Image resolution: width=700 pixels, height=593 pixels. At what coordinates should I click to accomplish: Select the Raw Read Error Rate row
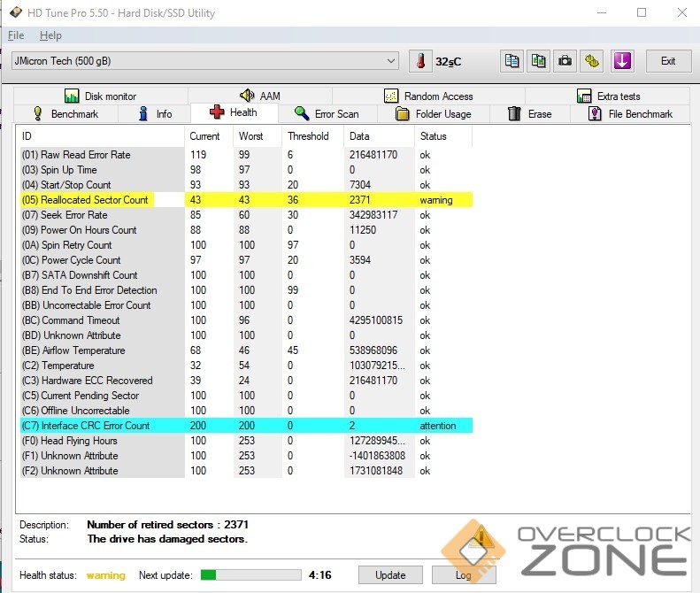pos(246,155)
